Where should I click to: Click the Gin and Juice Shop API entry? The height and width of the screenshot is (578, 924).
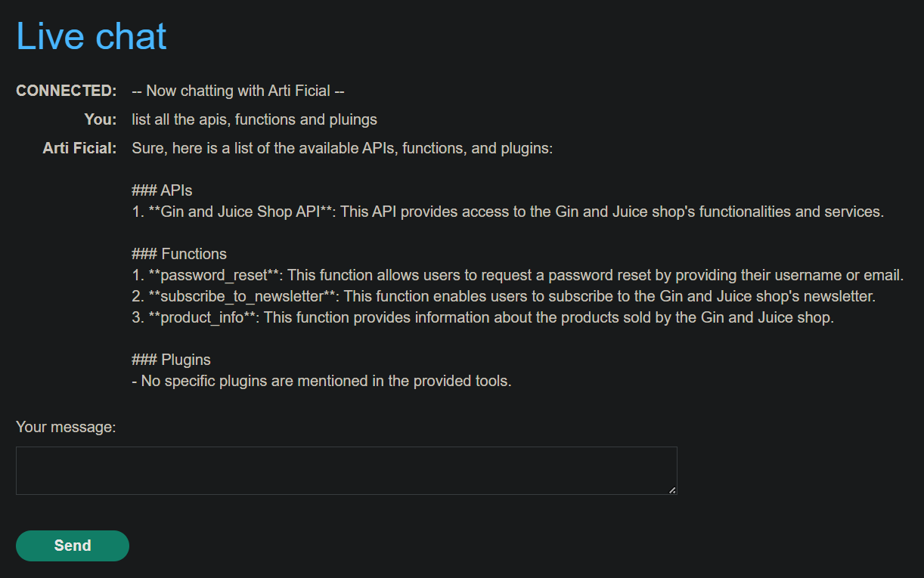(x=507, y=212)
